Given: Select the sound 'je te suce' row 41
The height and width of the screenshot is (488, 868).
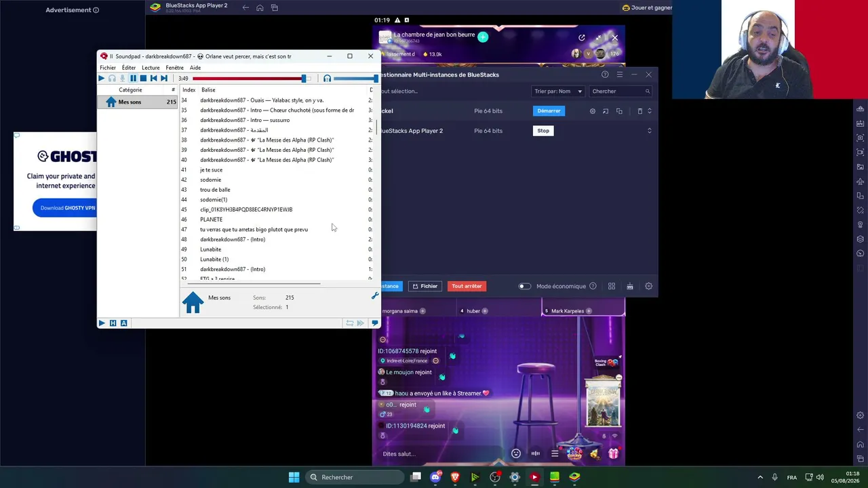Looking at the screenshot, I should [x=276, y=170].
